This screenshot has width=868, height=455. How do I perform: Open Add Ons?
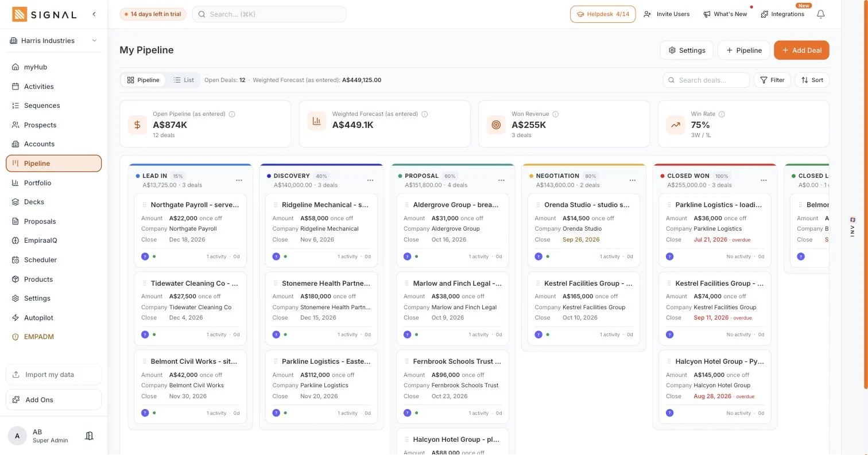pyautogui.click(x=54, y=400)
